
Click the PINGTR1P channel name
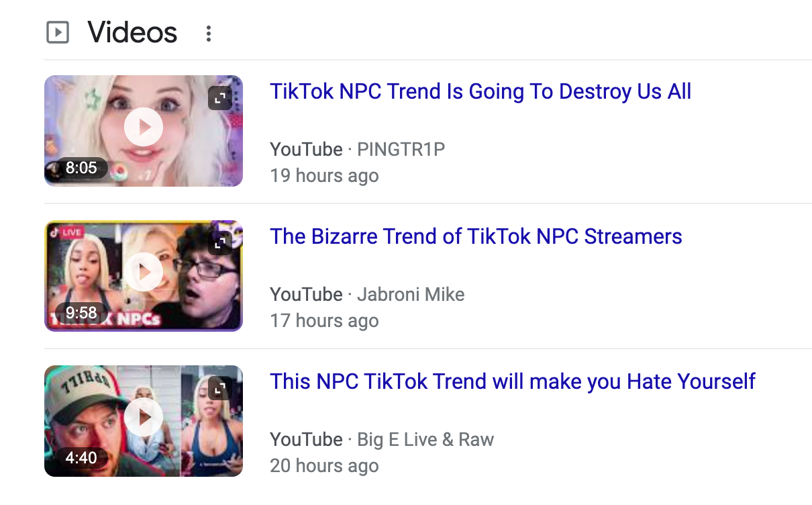(x=401, y=149)
